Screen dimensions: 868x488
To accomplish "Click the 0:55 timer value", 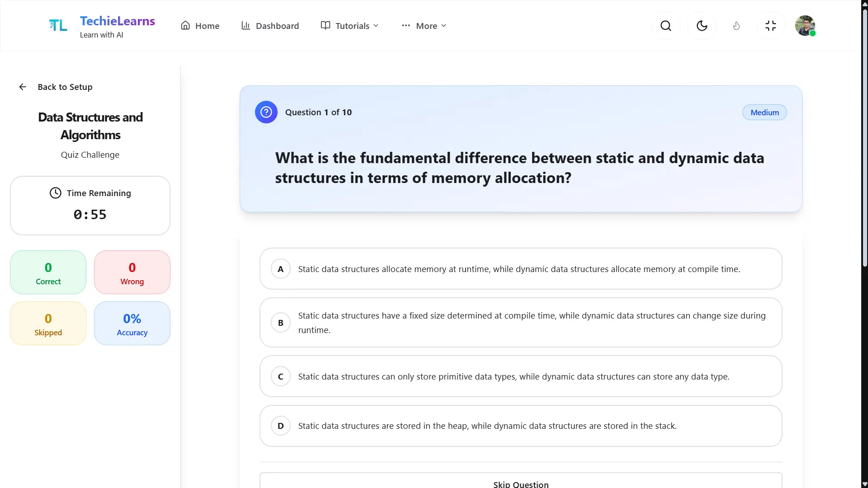I will click(90, 215).
